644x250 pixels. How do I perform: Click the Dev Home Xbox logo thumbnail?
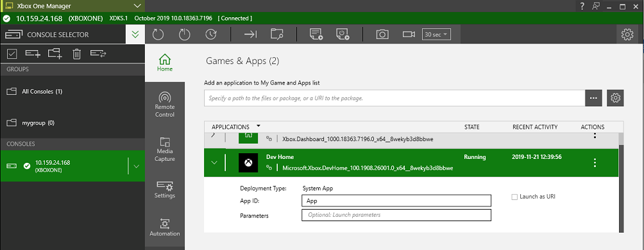248,163
